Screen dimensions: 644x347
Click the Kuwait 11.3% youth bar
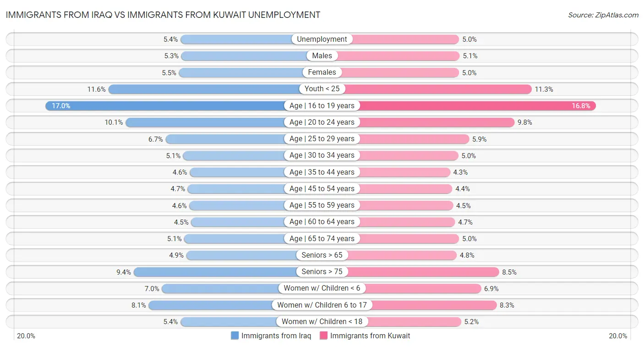click(x=437, y=89)
